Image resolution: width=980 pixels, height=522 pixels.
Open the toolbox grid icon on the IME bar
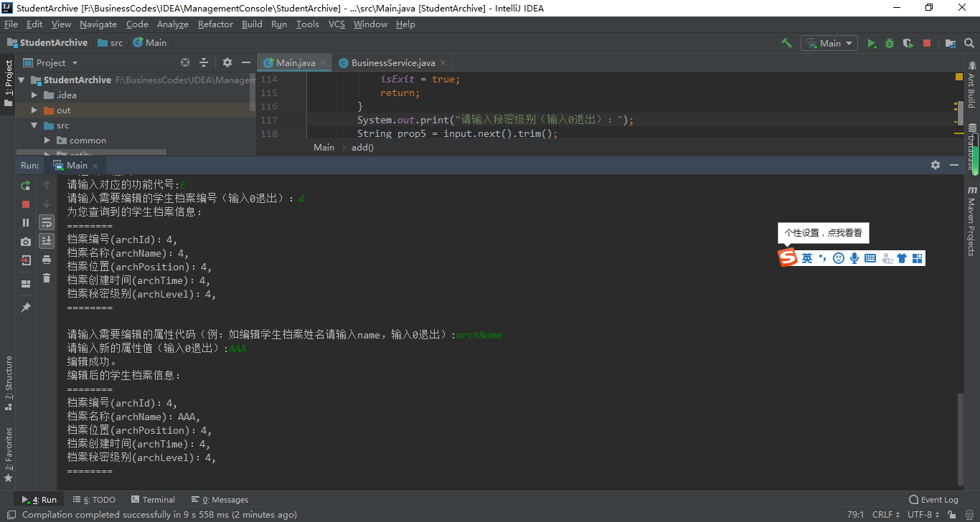pyautogui.click(x=918, y=258)
